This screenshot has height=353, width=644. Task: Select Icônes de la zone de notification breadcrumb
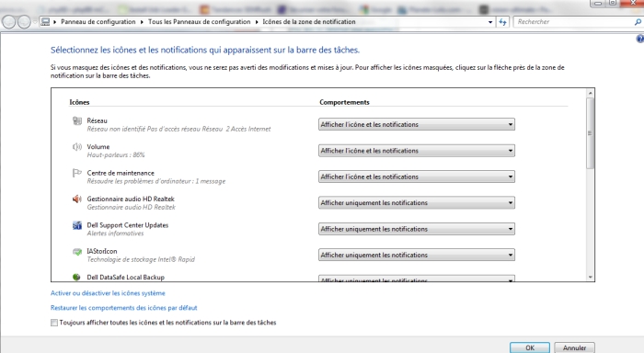pyautogui.click(x=309, y=22)
